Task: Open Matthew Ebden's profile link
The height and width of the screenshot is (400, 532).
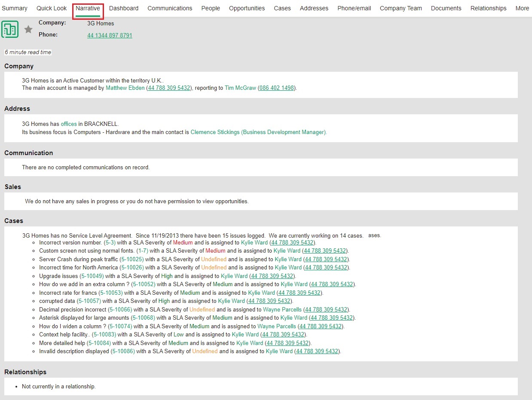Action: [x=125, y=88]
